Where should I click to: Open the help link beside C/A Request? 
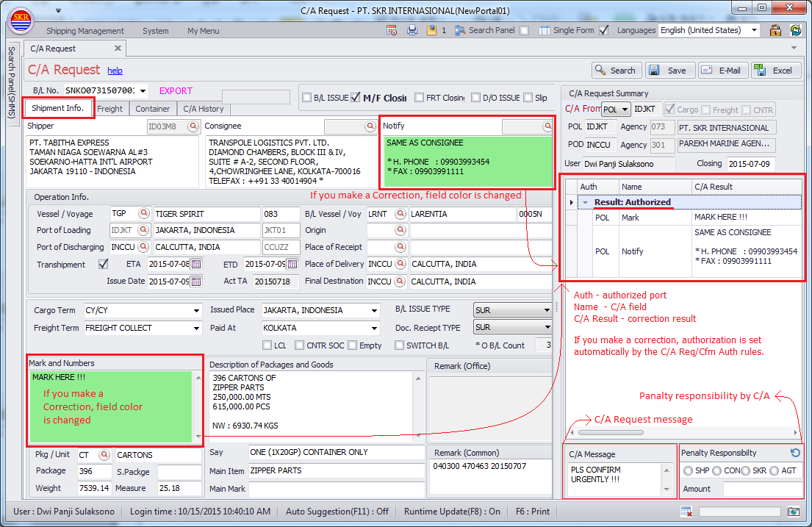[x=115, y=71]
